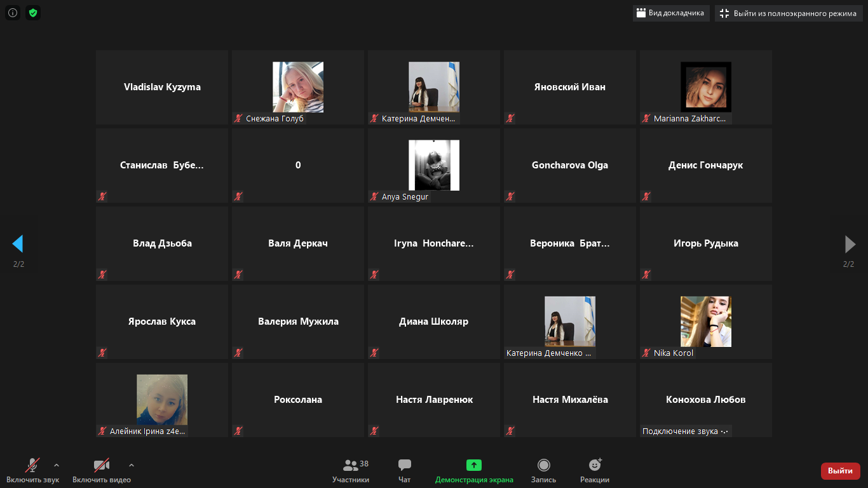Image resolution: width=868 pixels, height=488 pixels.
Task: Click the right gallery page arrow
Action: point(850,243)
